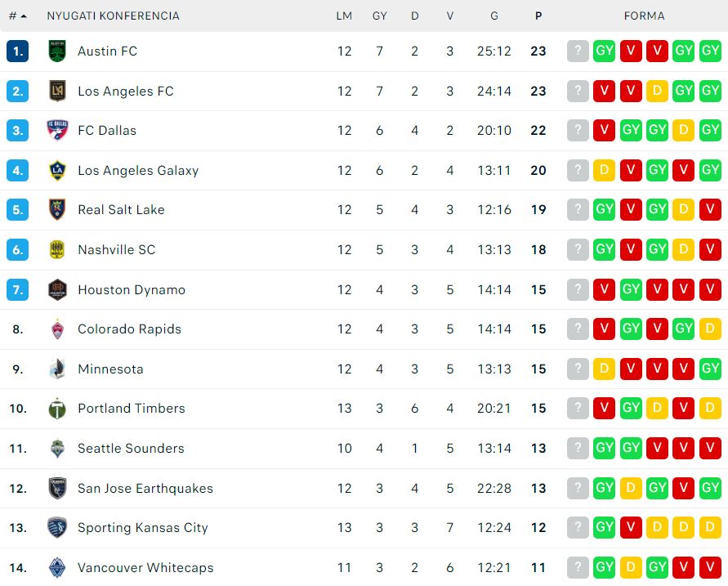Screen dimensions: 728x586
Task: Open the Colorado Rapids team link
Action: (130, 329)
